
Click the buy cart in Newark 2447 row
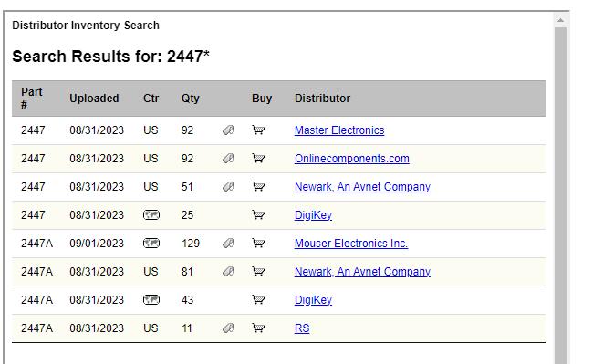click(x=259, y=187)
